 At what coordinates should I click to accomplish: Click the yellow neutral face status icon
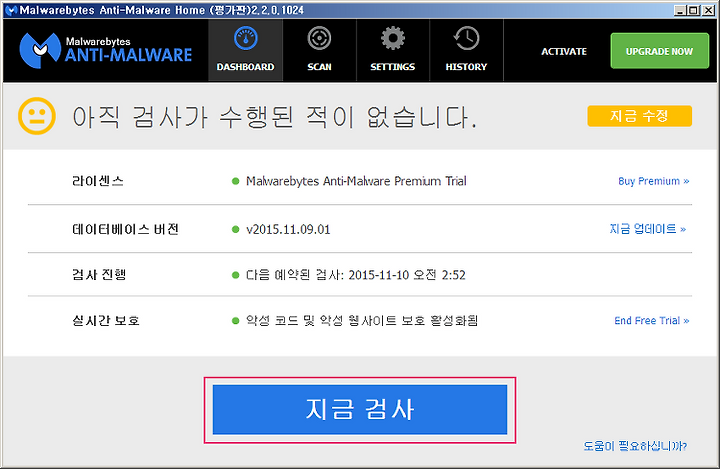point(37,116)
